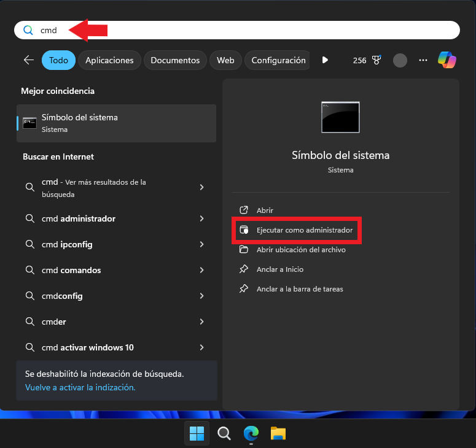Open the rewards trophy icon
Screen dimensions: 476x448
[377, 60]
